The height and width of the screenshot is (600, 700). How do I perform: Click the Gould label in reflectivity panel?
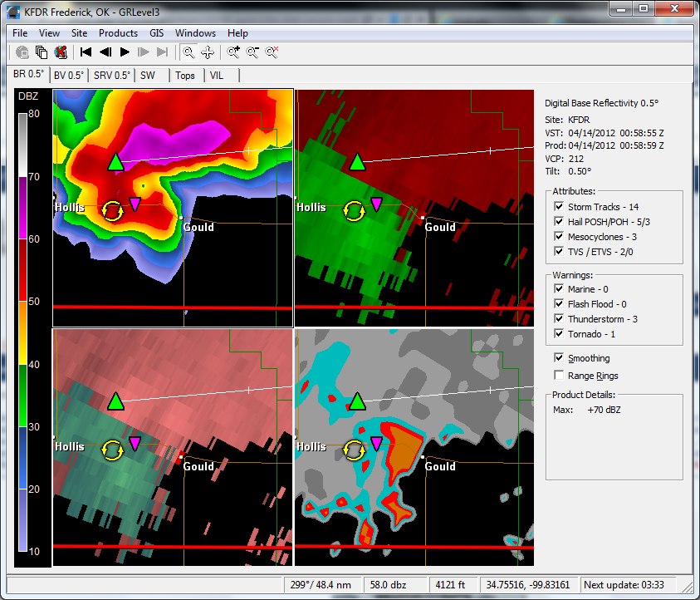pos(198,227)
